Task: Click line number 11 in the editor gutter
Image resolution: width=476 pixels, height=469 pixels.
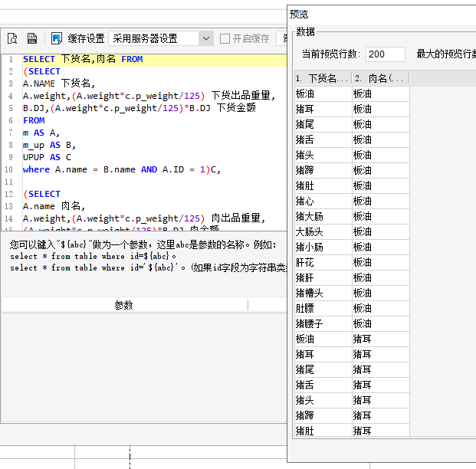Action: (x=8, y=182)
